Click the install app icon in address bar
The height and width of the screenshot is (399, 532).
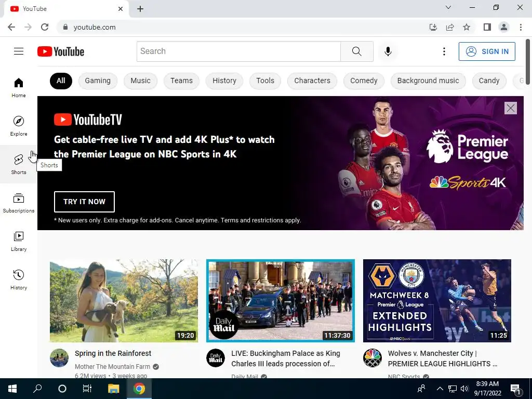pyautogui.click(x=433, y=27)
